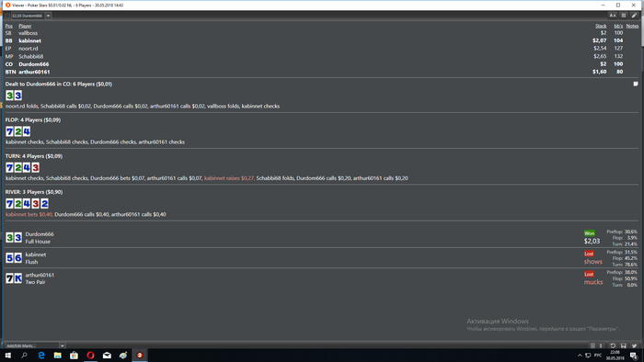Click the black 7 card in arthur60161's hand
The image size is (644, 362).
9,278
